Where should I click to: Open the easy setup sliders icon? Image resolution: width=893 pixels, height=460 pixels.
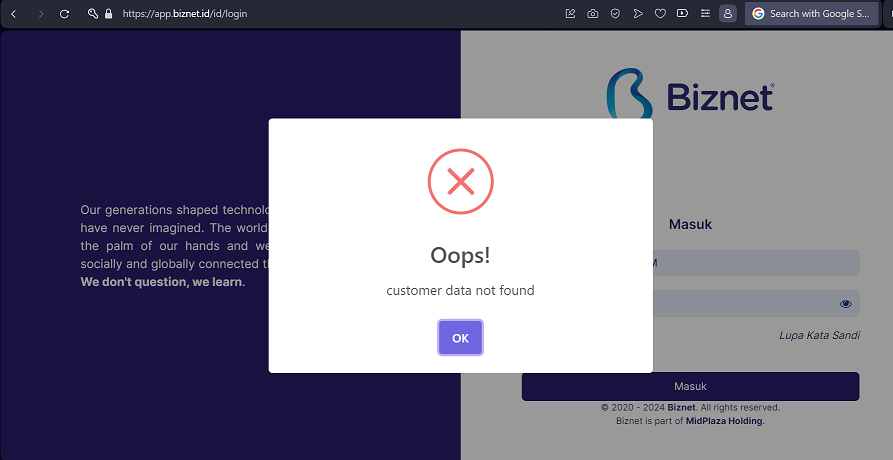pos(705,14)
